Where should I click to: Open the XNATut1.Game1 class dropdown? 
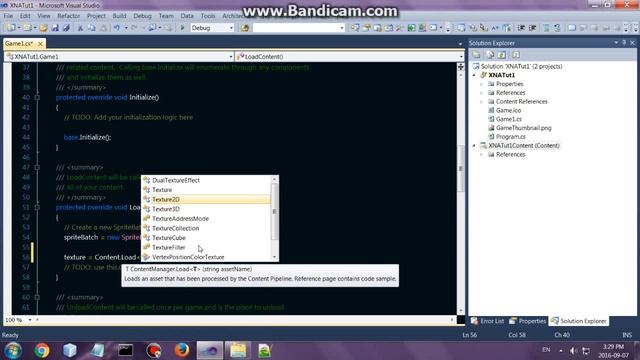click(x=119, y=57)
